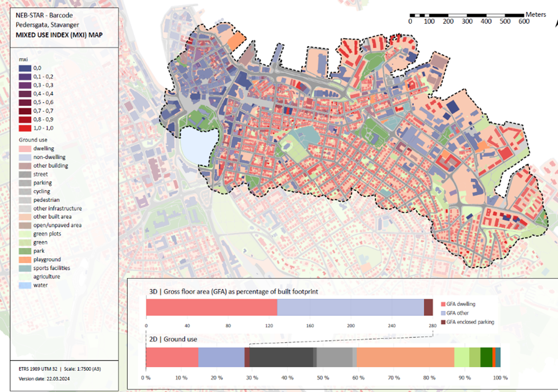Click the dark blue 0,0 mxi legend swatch
This screenshot has height=392, width=558.
pyautogui.click(x=25, y=68)
